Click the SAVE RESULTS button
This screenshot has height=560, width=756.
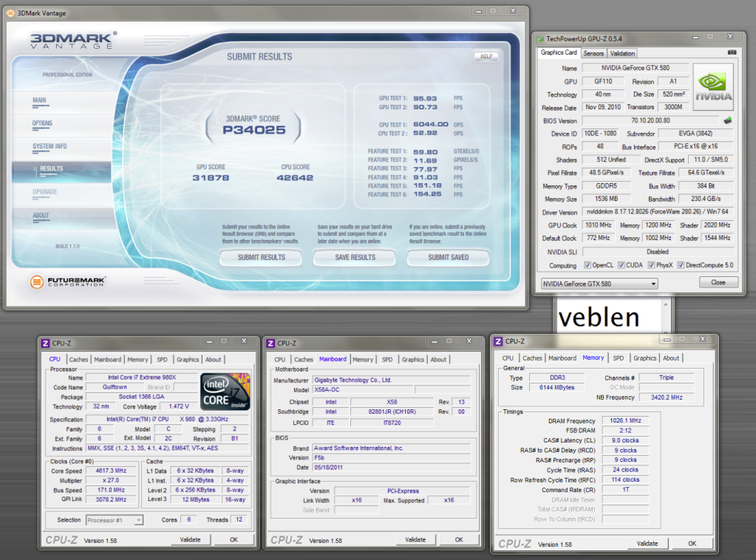355,257
